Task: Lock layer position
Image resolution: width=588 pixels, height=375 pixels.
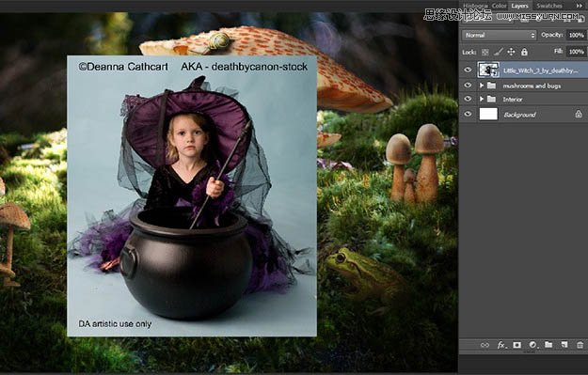Action: [511, 52]
